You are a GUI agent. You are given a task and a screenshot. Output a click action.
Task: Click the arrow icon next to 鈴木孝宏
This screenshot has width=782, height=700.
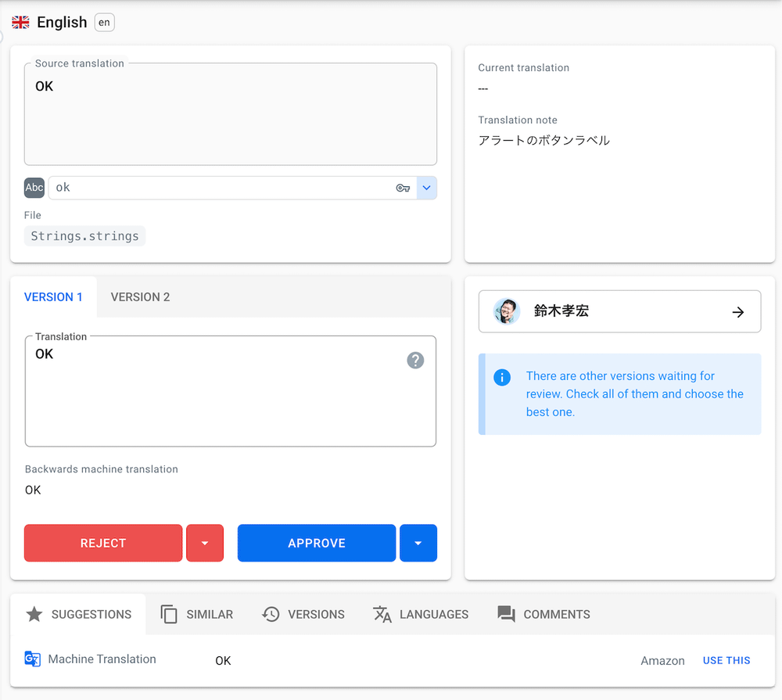(737, 312)
